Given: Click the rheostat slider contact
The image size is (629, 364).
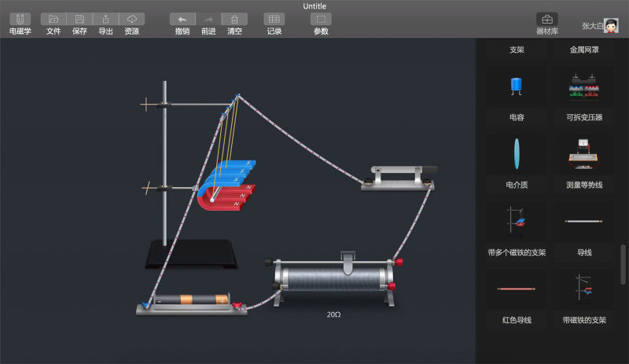Looking at the screenshot, I should click(348, 258).
